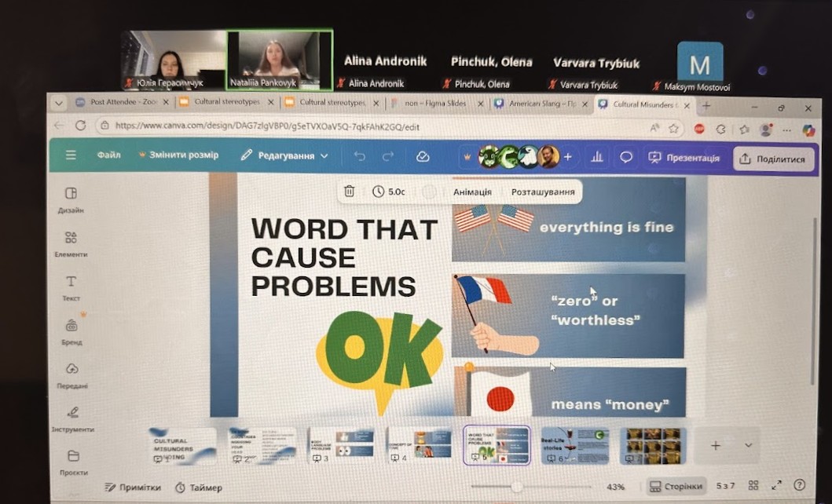
Task: Click the Поділитися share button
Action: tap(773, 158)
